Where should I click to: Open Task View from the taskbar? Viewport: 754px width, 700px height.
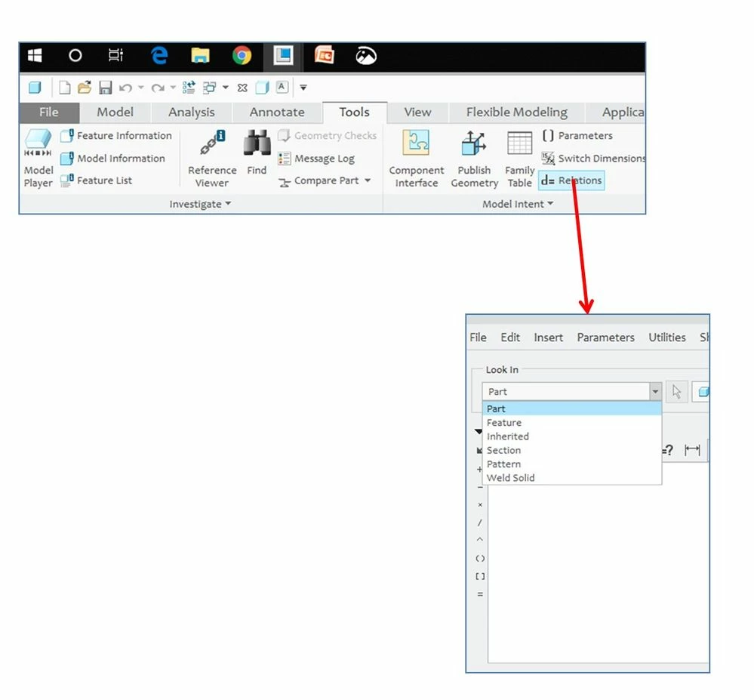(115, 55)
